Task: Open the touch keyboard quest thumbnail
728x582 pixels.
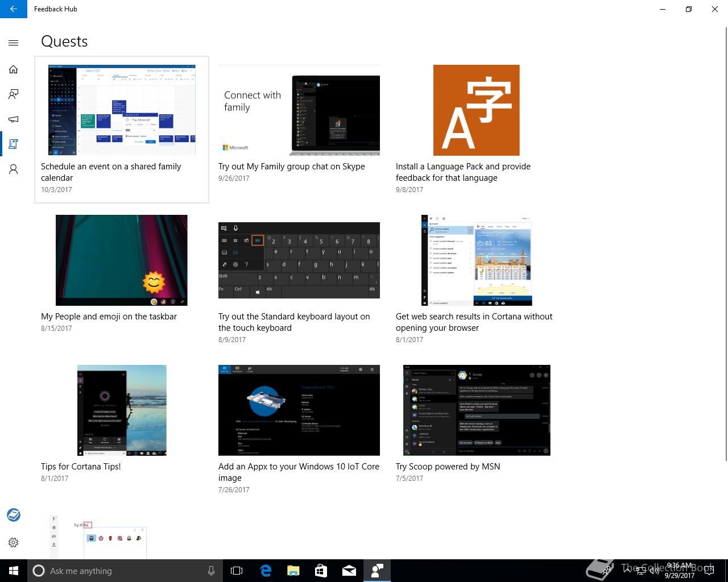Action: [x=299, y=260]
